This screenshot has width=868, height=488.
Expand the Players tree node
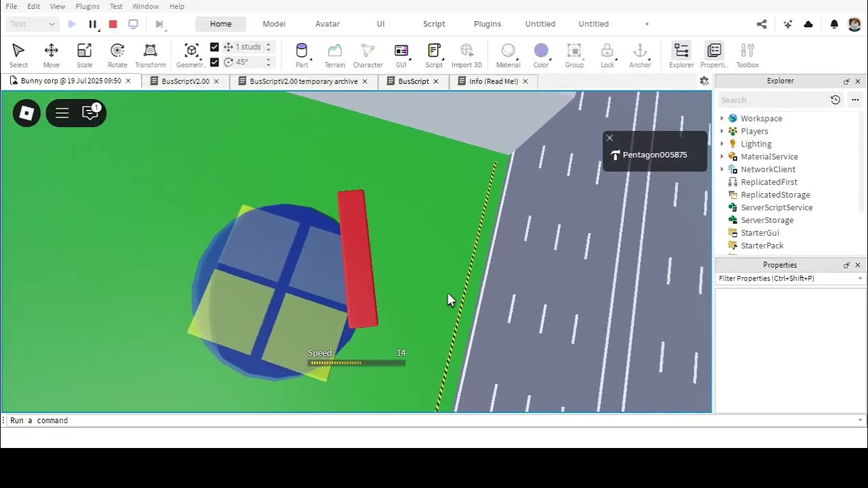tap(722, 131)
